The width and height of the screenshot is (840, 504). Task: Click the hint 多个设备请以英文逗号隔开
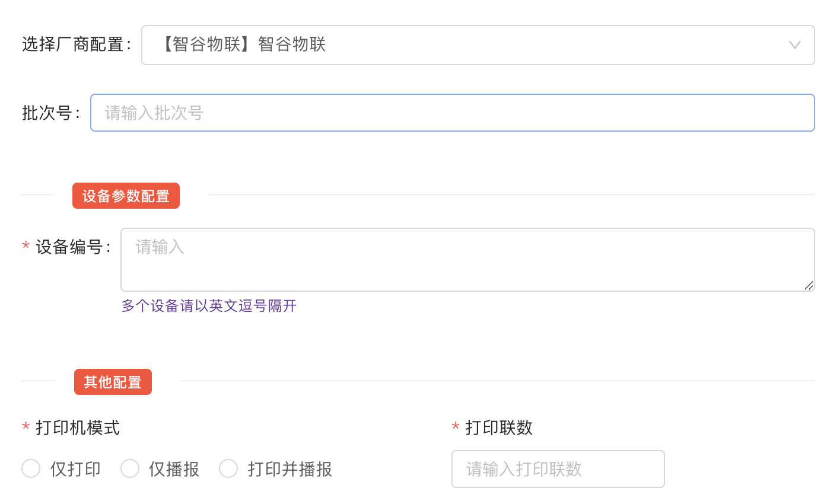[x=208, y=305]
